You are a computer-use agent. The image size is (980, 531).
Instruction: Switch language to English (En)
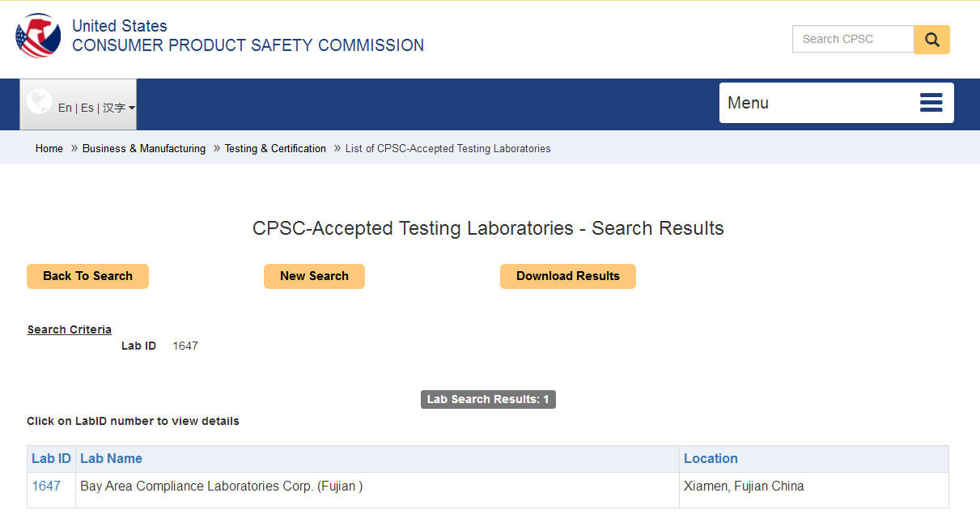pyautogui.click(x=65, y=108)
